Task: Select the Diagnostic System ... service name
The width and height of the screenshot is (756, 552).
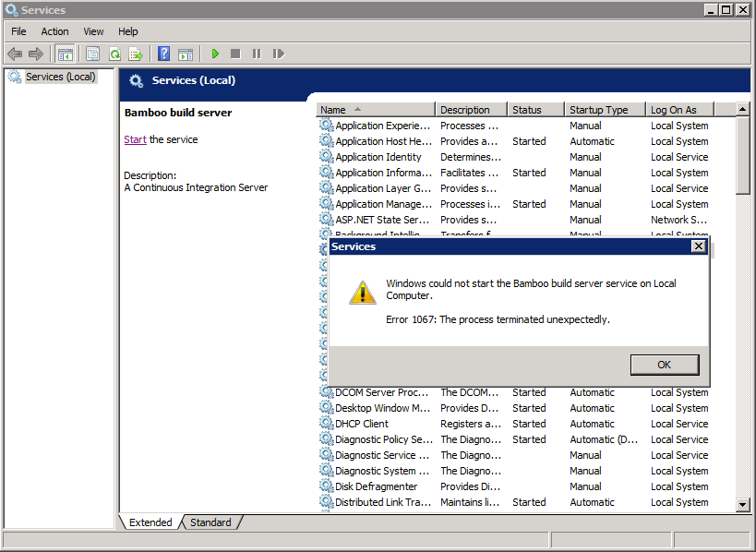Action: coord(382,471)
